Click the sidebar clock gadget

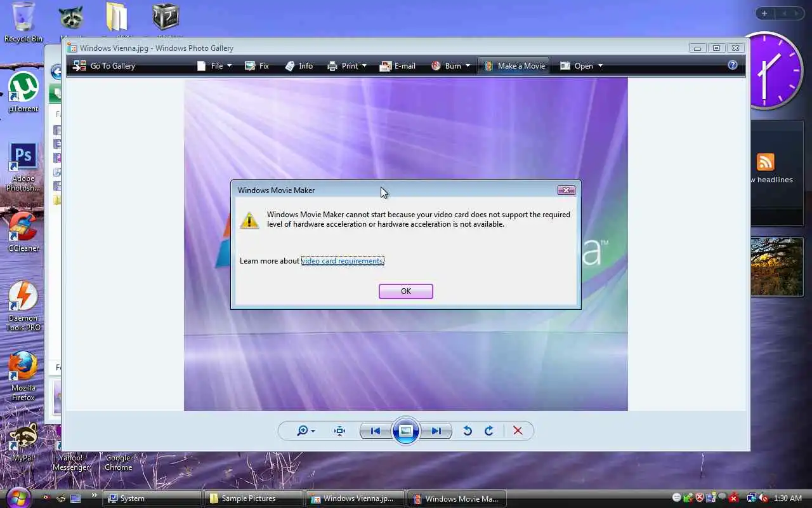776,70
